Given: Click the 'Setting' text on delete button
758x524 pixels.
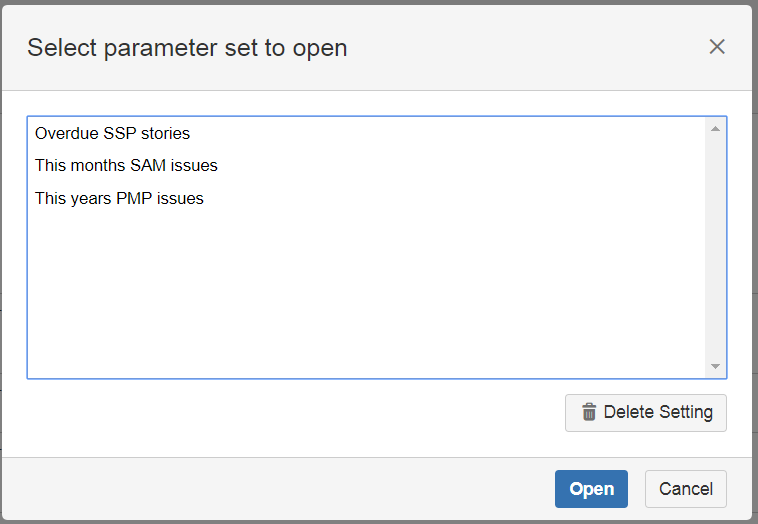Looking at the screenshot, I should tap(685, 412).
